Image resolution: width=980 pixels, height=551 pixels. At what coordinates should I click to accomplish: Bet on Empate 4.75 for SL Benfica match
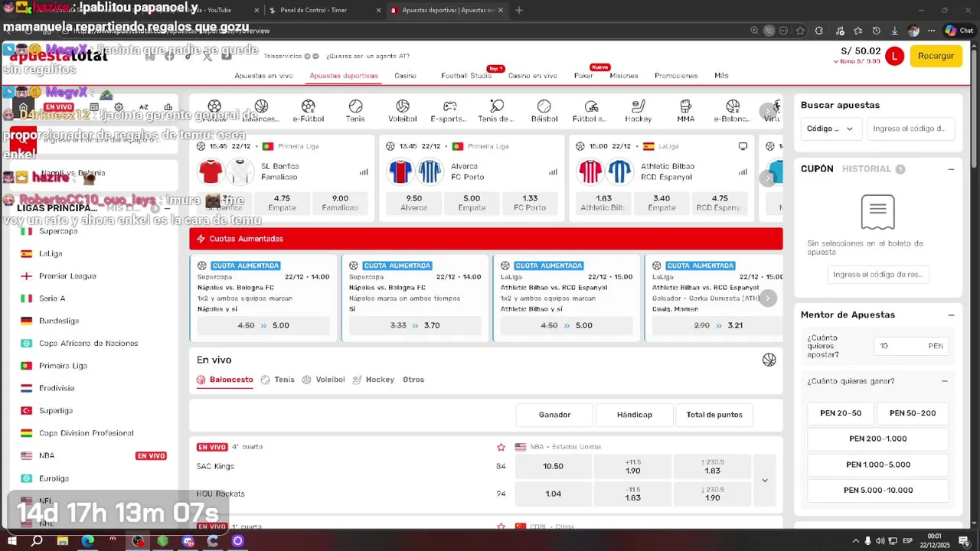click(x=282, y=203)
